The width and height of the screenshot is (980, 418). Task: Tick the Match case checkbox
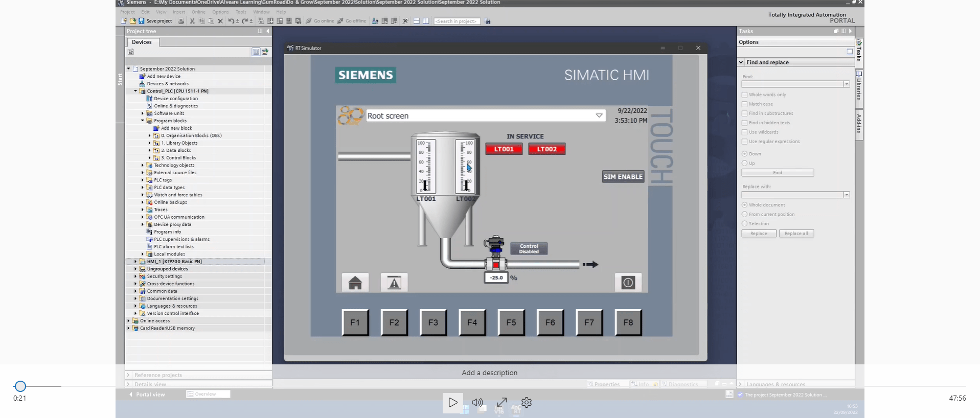(745, 104)
